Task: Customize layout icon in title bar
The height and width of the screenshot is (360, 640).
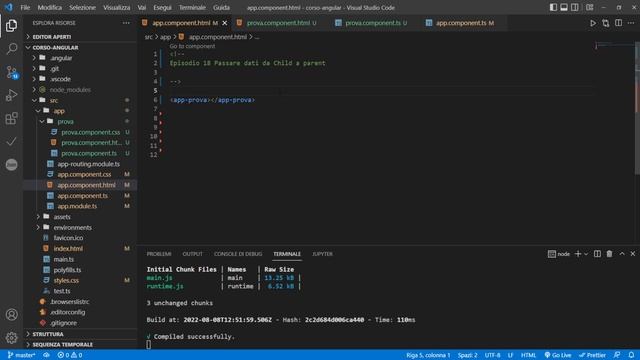Action: [589, 7]
